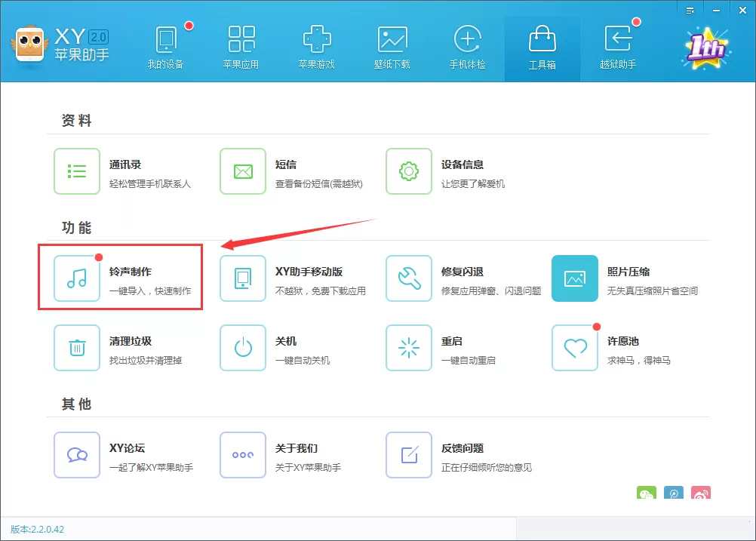
Task: Click text 一键自动关机
Action: (x=303, y=360)
